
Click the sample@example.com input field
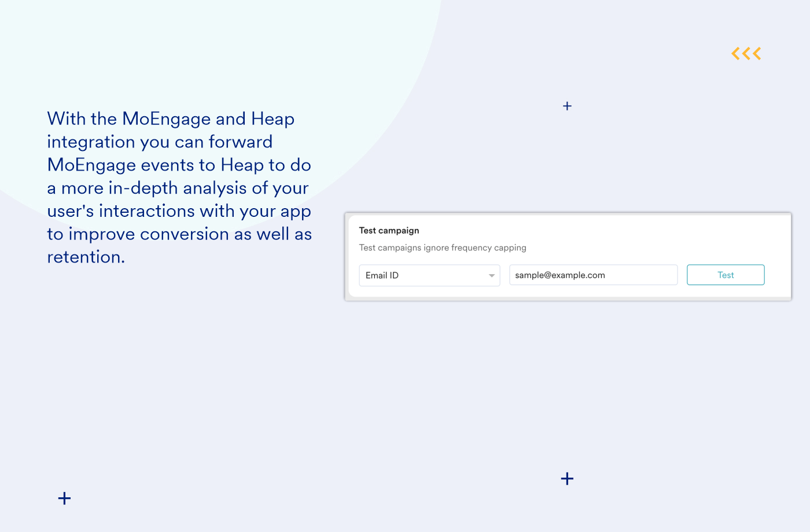coord(593,275)
